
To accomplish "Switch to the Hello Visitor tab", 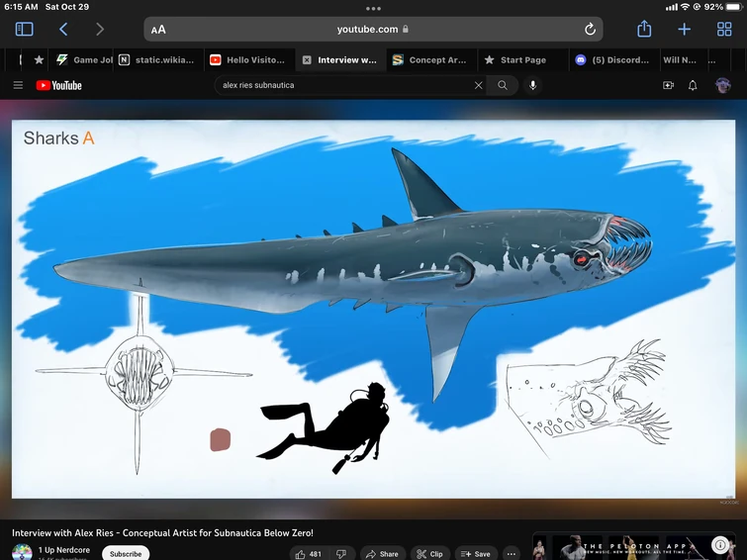I will [247, 60].
